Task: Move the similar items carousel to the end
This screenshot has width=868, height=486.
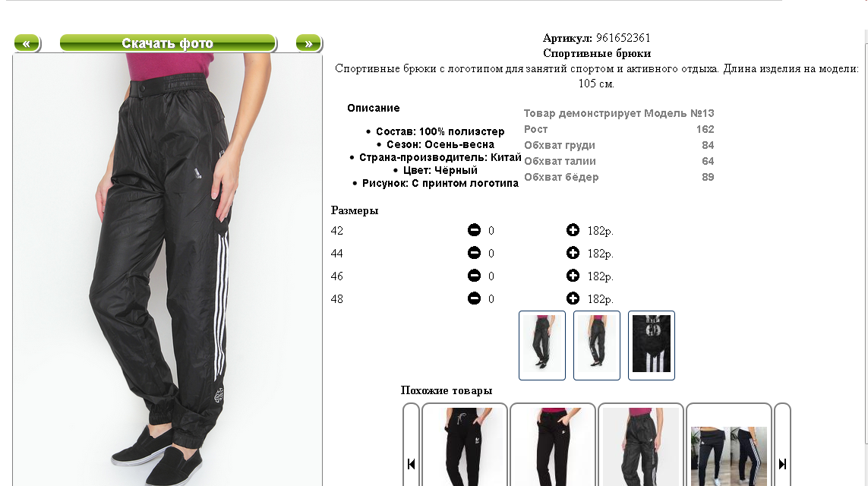Action: (x=782, y=464)
